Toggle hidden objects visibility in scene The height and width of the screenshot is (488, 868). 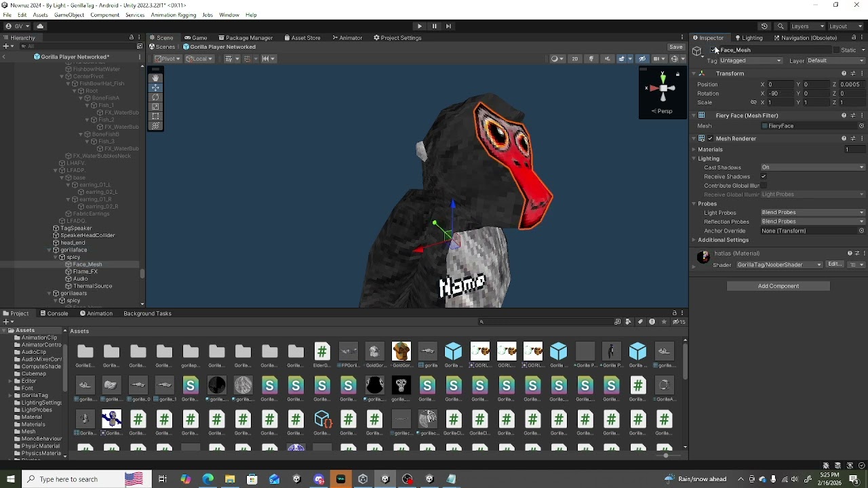(643, 59)
